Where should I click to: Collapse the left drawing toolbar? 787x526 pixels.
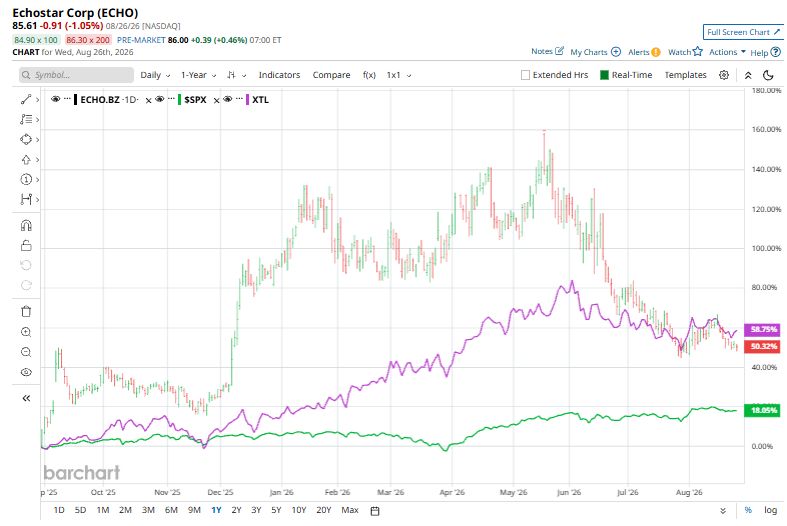click(26, 398)
